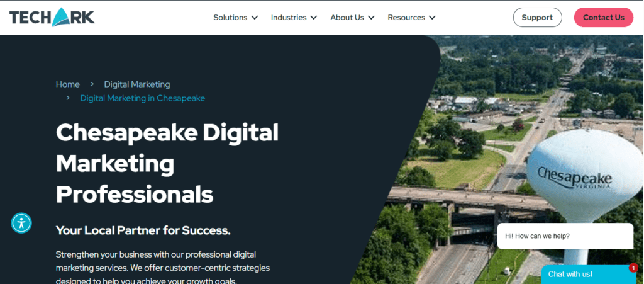The height and width of the screenshot is (284, 644).
Task: Click the Contact Us button
Action: [604, 17]
